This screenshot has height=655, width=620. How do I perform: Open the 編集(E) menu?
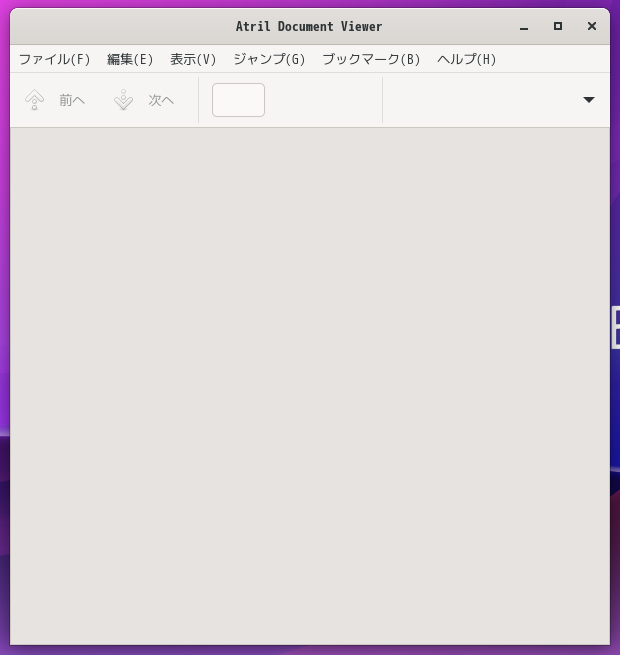tap(130, 59)
